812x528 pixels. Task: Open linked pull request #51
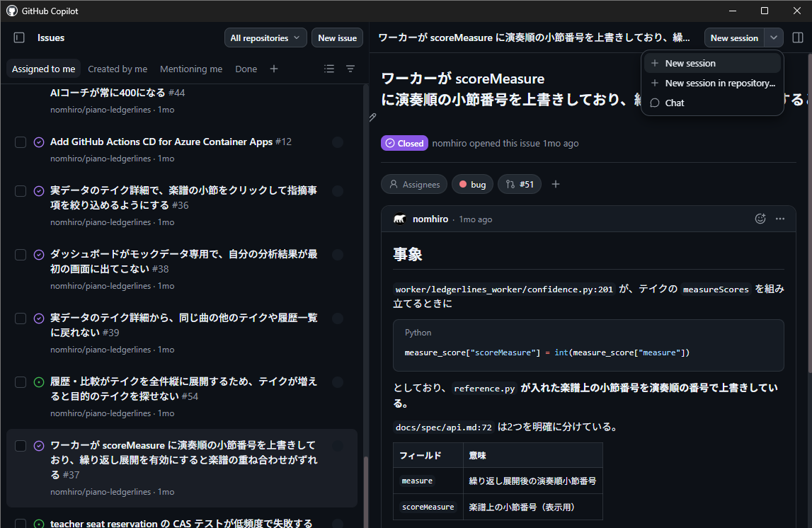click(x=520, y=184)
